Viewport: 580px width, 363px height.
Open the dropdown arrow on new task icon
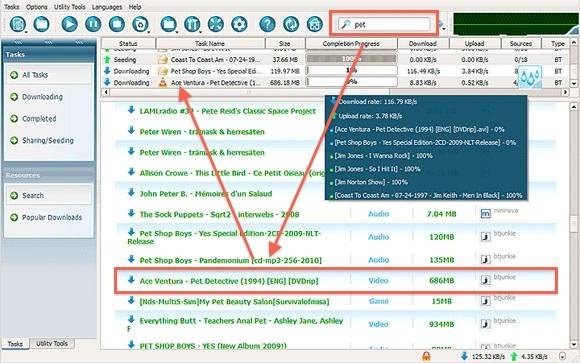point(26,33)
